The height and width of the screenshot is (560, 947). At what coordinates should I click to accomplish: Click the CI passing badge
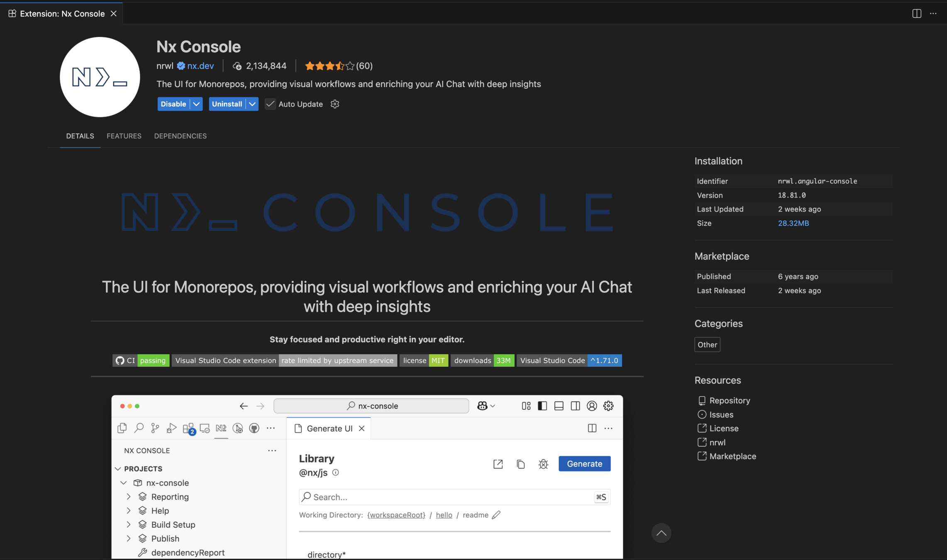[x=141, y=360]
